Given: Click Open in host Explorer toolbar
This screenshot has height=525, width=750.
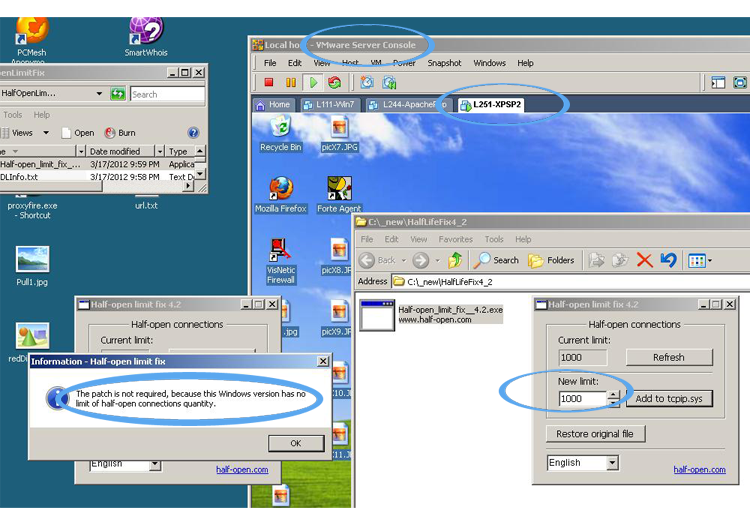Looking at the screenshot, I should click(x=78, y=133).
